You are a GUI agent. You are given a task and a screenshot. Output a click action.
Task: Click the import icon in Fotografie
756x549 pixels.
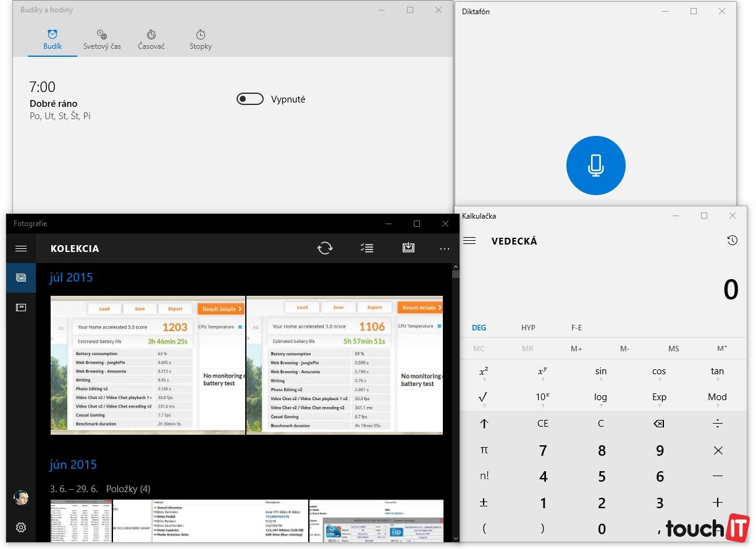pos(408,248)
